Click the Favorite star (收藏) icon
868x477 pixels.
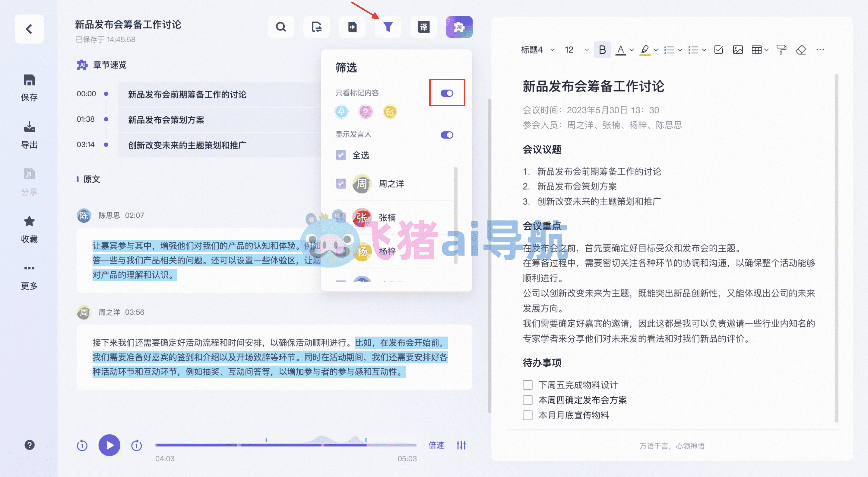(x=29, y=221)
